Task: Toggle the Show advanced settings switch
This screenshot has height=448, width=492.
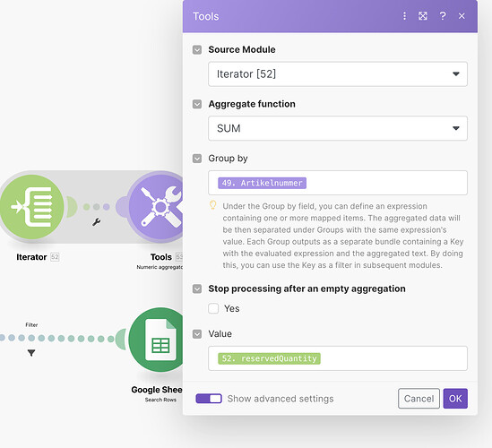Action: point(209,399)
